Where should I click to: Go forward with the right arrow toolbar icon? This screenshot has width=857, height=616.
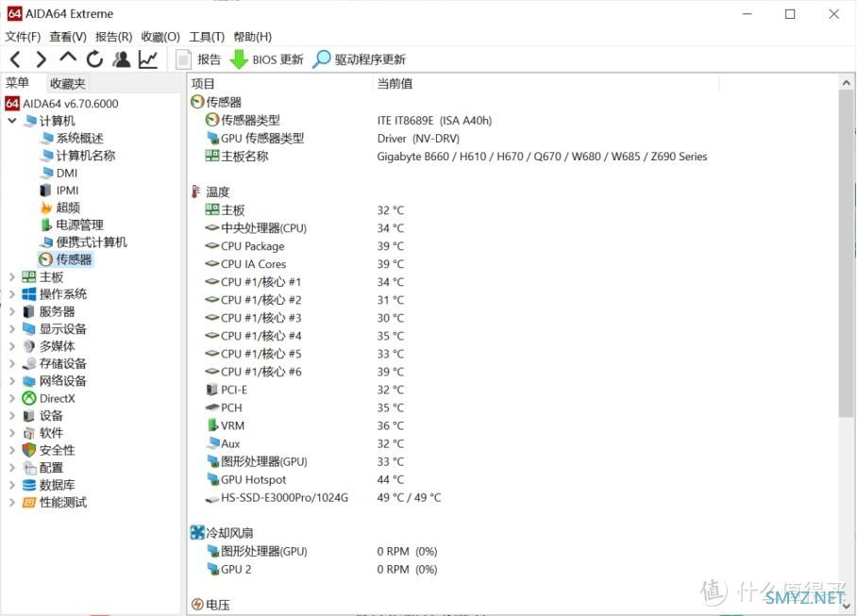41,59
